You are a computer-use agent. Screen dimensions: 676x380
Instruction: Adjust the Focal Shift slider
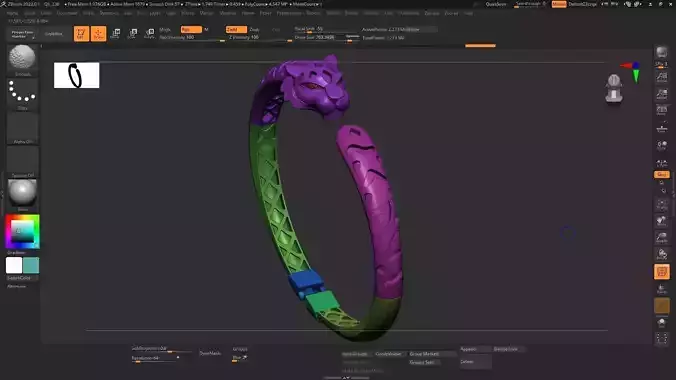coord(326,29)
